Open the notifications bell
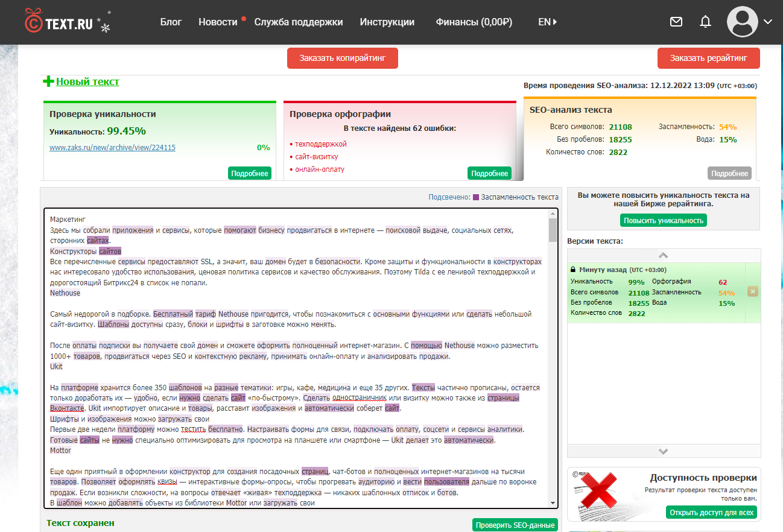 click(705, 22)
